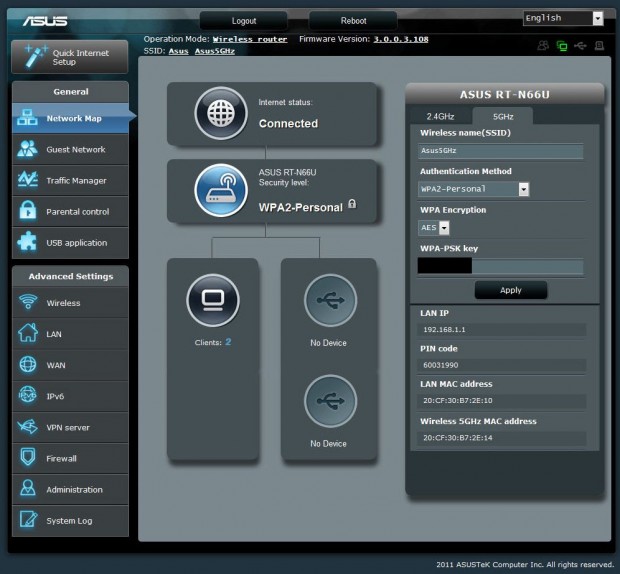Click the Guest Network people icon
The width and height of the screenshot is (620, 574).
tap(27, 149)
